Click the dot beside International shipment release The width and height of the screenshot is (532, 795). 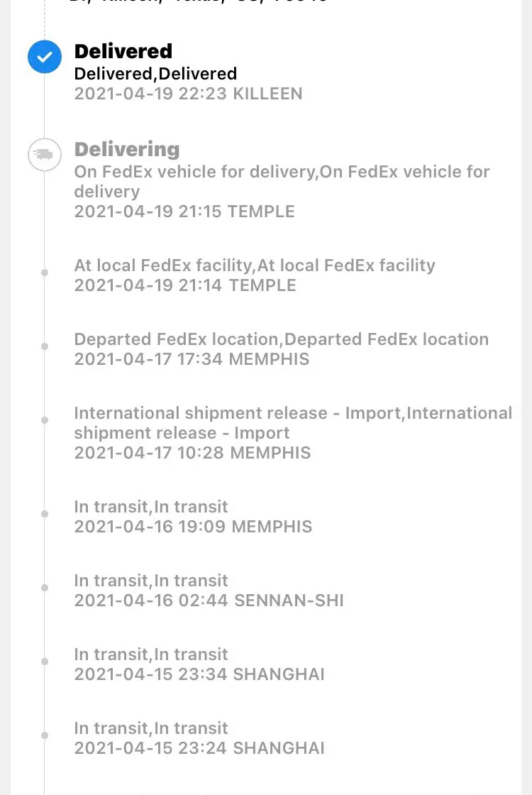(45, 420)
